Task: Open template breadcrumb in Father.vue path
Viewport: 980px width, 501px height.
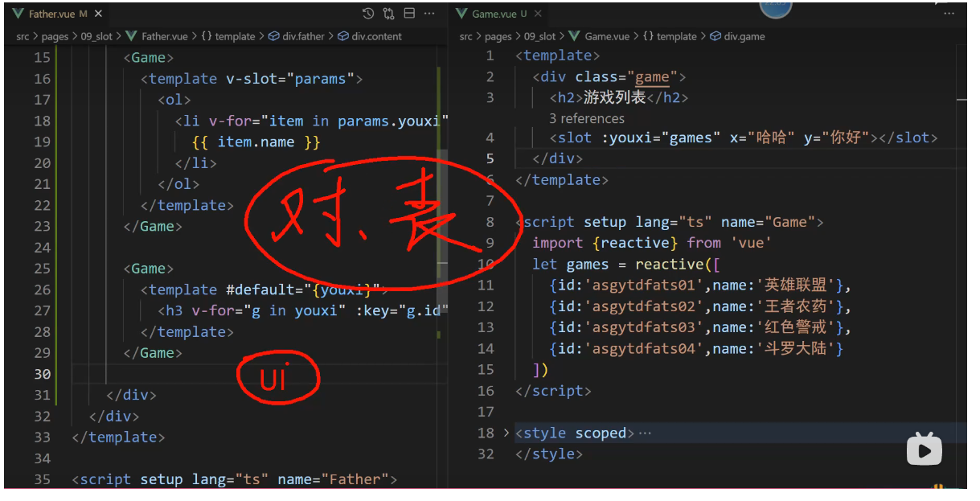Action: click(x=228, y=36)
